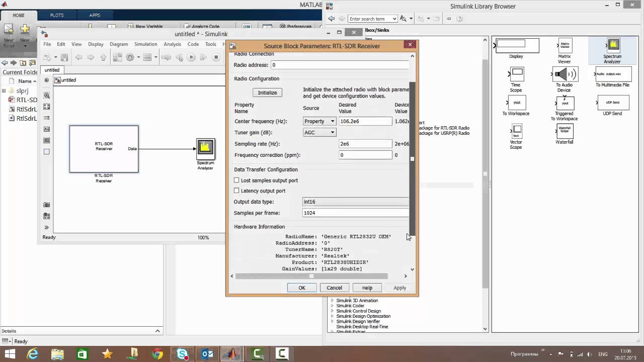This screenshot has width=644, height=362.
Task: Open the Simulation menu
Action: click(145, 44)
